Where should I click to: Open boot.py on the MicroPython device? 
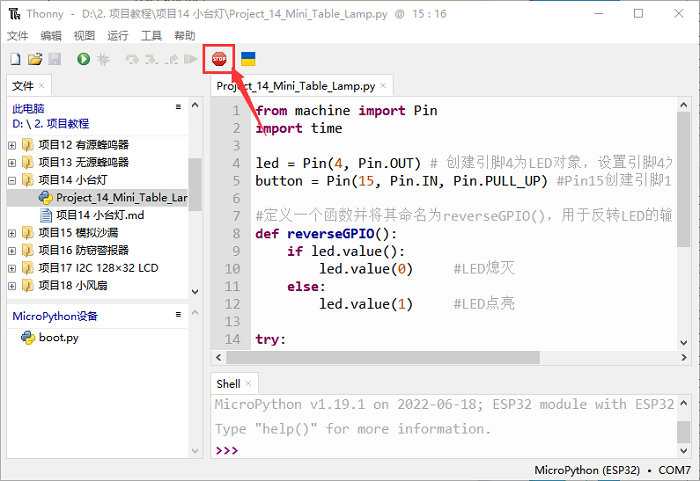coord(58,337)
